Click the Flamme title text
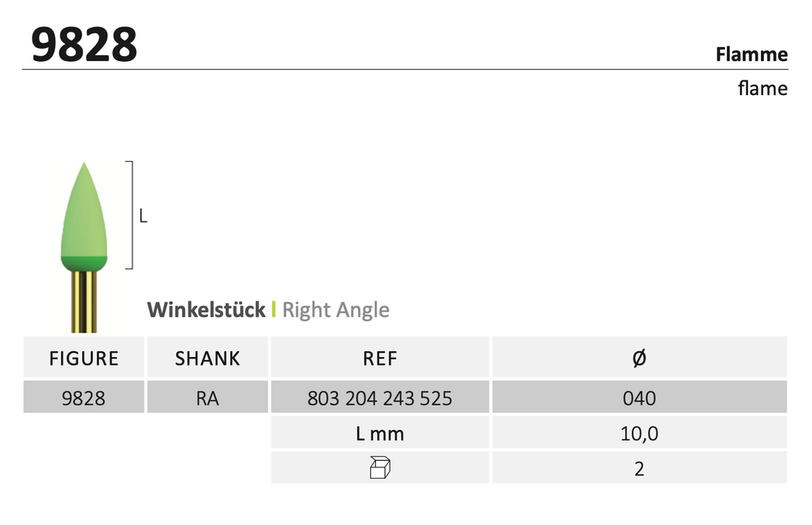Screen dimensions: 812x525 751,54
